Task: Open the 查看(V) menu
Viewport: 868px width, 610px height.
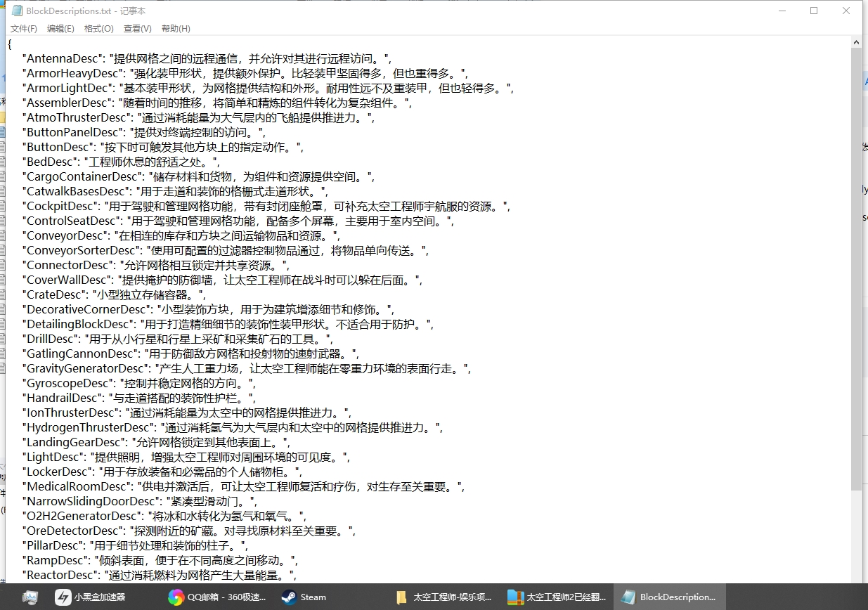Action: click(x=137, y=29)
